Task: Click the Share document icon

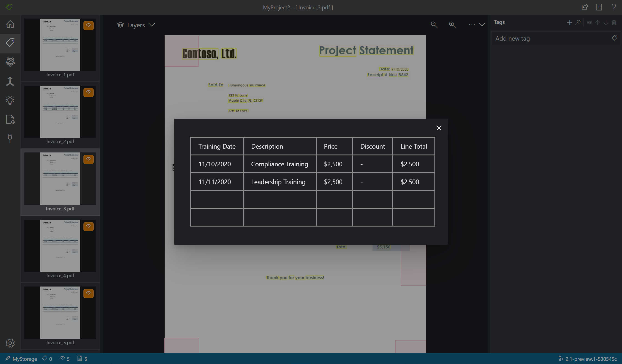Action: [585, 7]
